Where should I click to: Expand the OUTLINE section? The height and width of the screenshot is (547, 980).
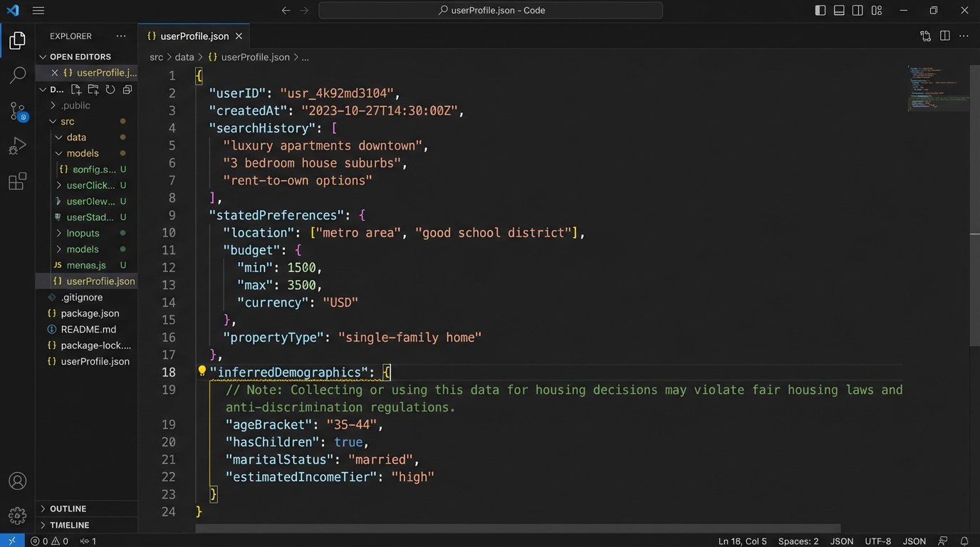point(68,509)
